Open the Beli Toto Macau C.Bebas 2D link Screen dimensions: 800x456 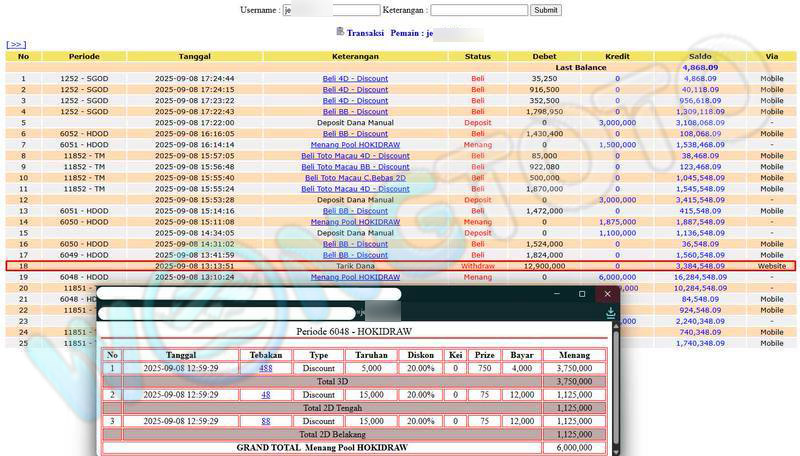[355, 178]
